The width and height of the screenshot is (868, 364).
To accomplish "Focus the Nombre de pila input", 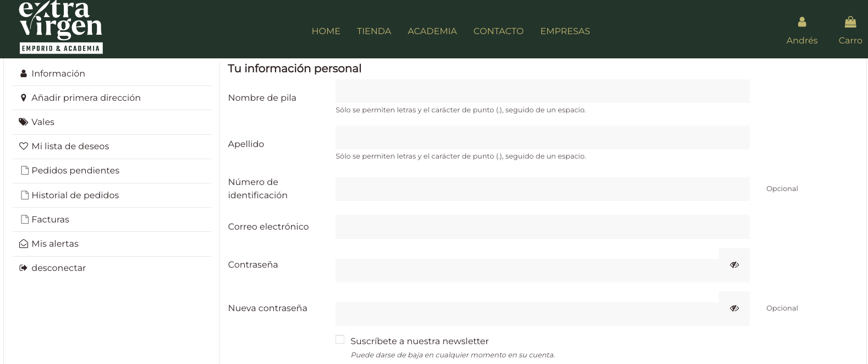I will (542, 91).
